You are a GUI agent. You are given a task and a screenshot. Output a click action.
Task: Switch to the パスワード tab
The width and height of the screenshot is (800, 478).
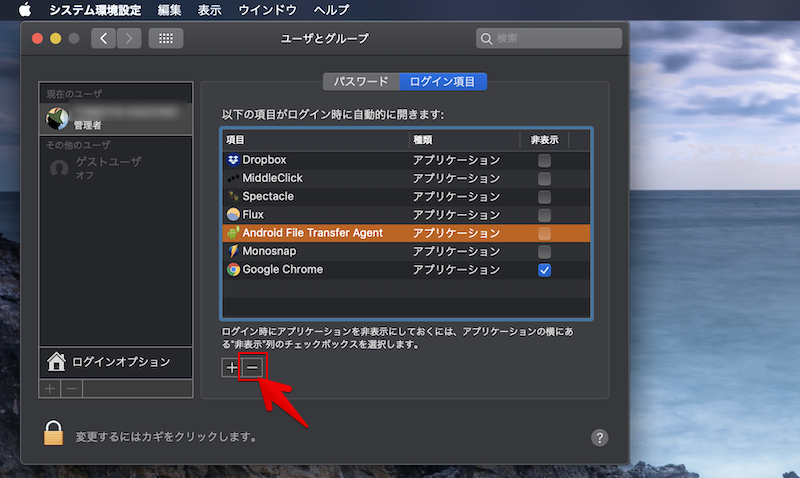pos(360,81)
